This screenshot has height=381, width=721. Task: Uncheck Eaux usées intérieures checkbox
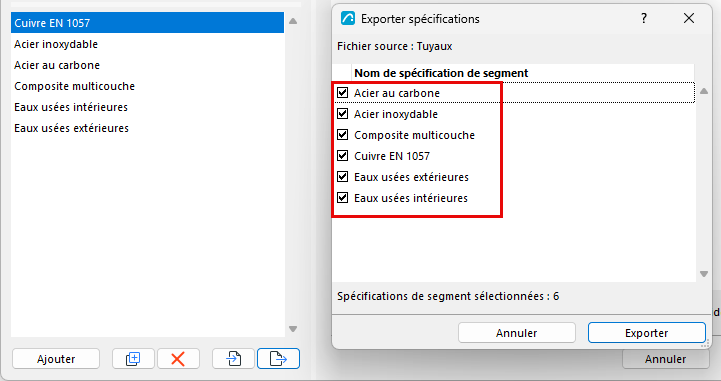click(343, 198)
